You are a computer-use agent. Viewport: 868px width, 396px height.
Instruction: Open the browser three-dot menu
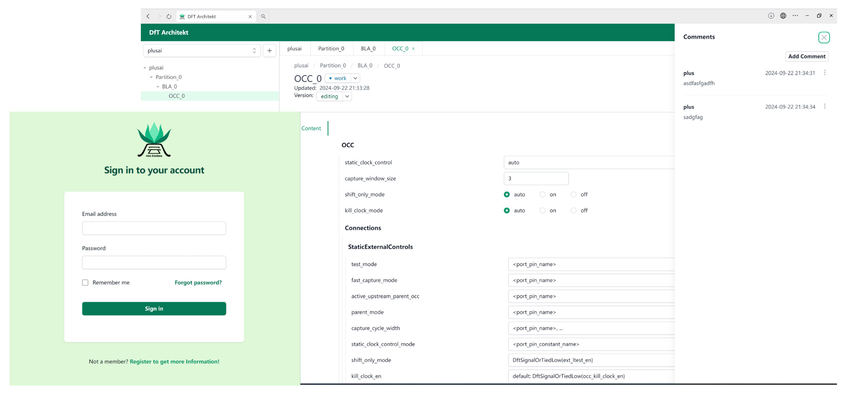pyautogui.click(x=795, y=16)
